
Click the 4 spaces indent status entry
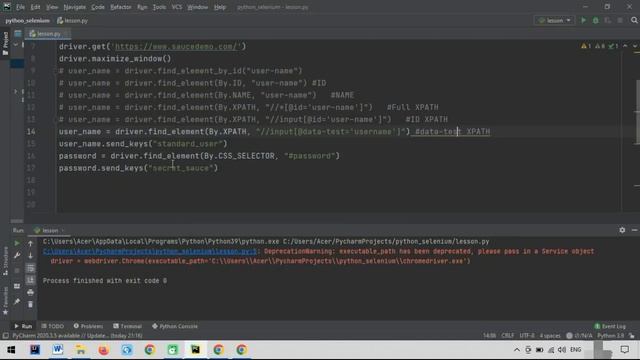pyautogui.click(x=550, y=336)
